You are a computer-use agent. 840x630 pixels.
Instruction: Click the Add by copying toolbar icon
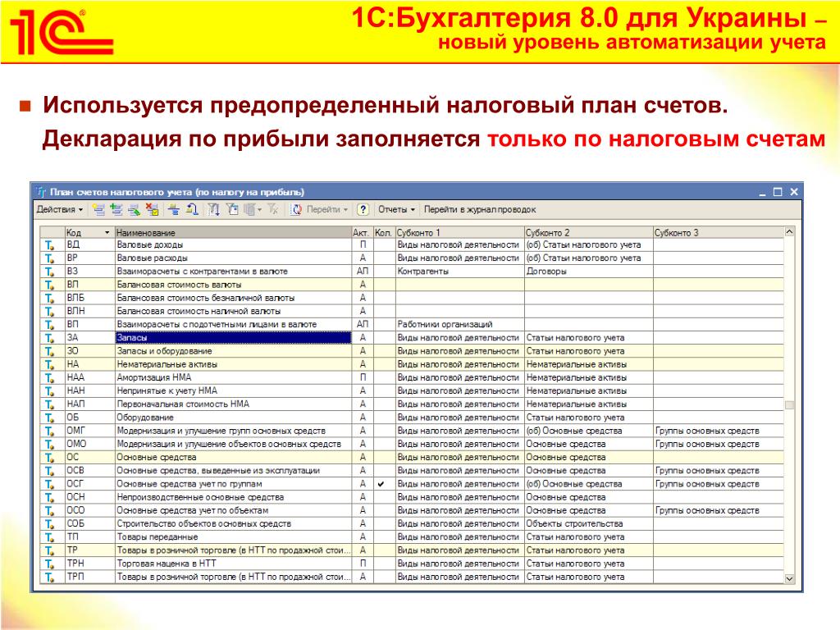tap(116, 209)
